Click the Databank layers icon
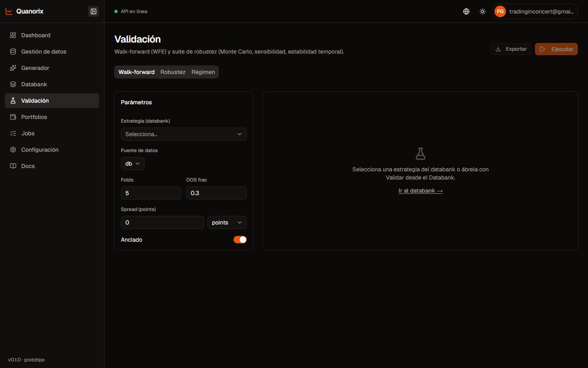 coord(13,84)
